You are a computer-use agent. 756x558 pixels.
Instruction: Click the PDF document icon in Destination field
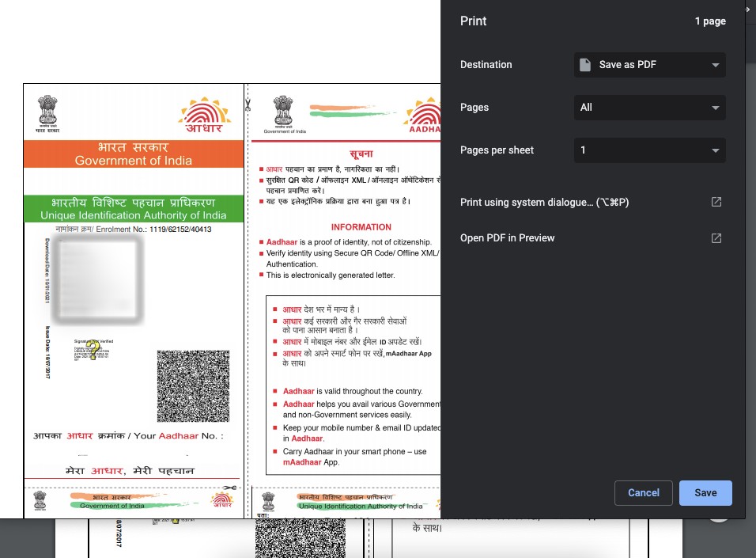[x=585, y=65]
